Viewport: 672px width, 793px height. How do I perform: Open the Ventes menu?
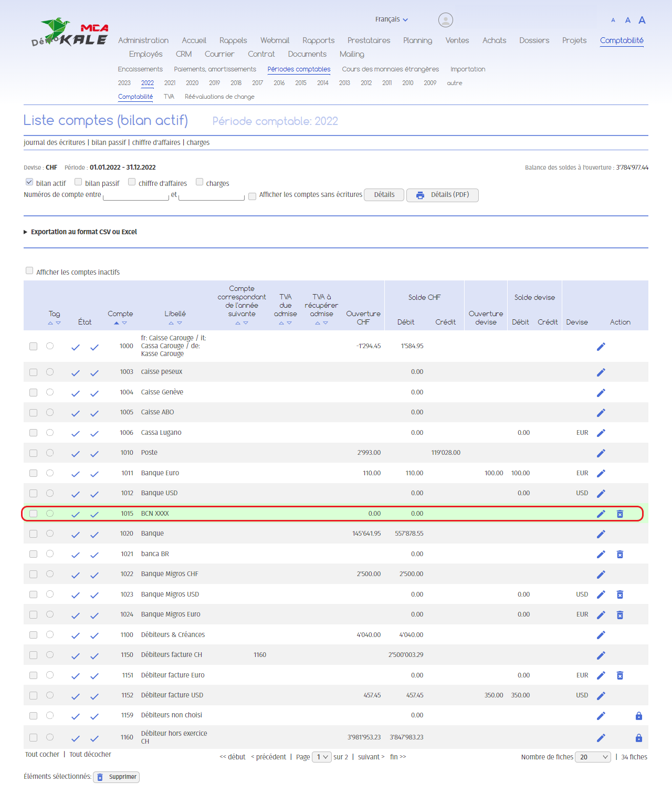[457, 40]
